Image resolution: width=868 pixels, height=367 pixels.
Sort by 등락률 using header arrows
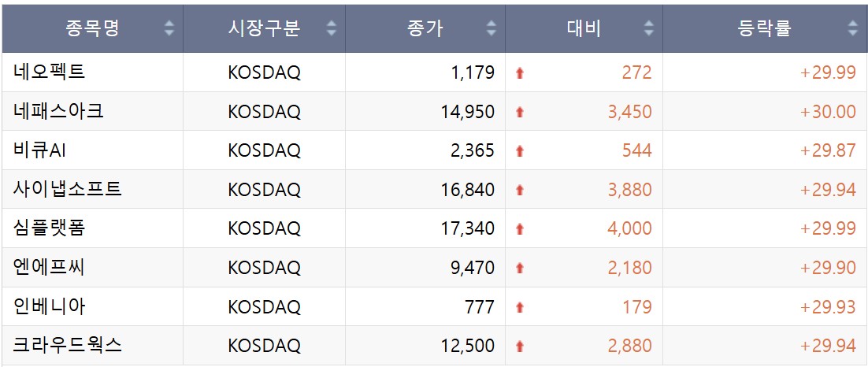point(852,28)
